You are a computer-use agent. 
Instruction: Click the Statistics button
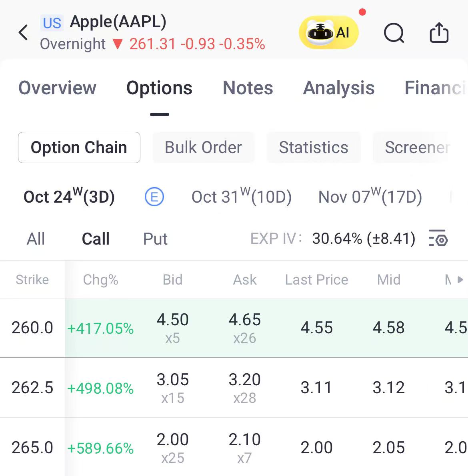(314, 147)
